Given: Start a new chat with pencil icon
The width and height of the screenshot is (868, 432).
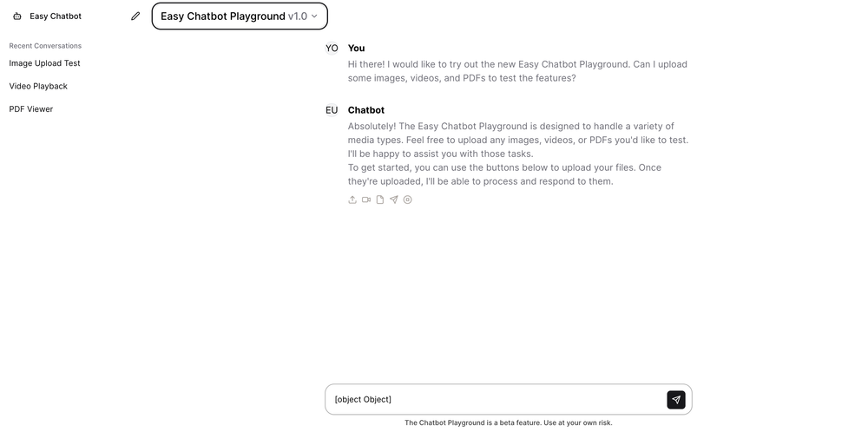Looking at the screenshot, I should 135,16.
